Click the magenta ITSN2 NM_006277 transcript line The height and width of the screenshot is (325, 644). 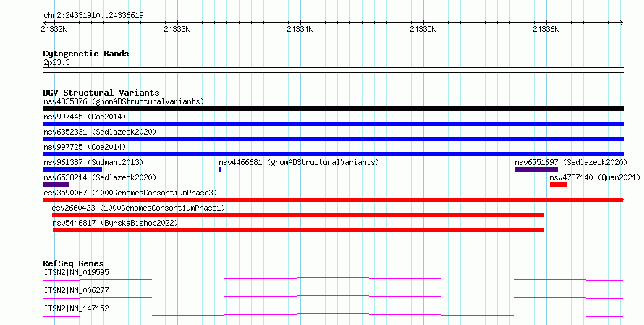coord(333,297)
